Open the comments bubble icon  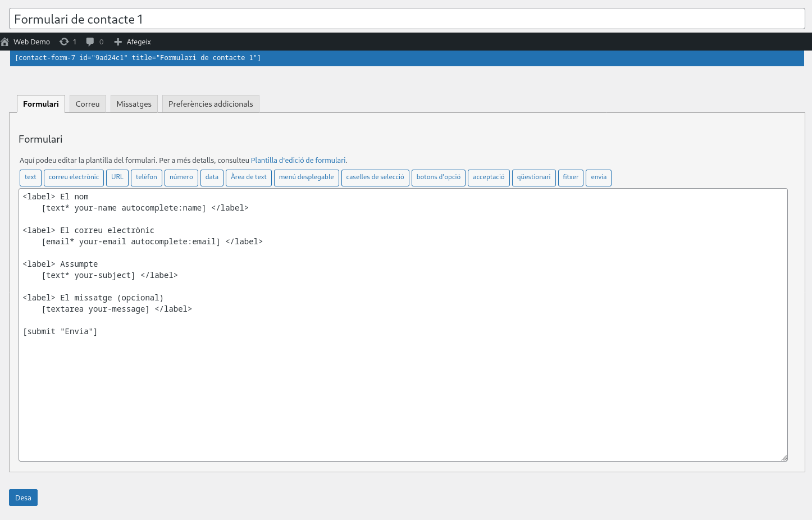point(90,42)
